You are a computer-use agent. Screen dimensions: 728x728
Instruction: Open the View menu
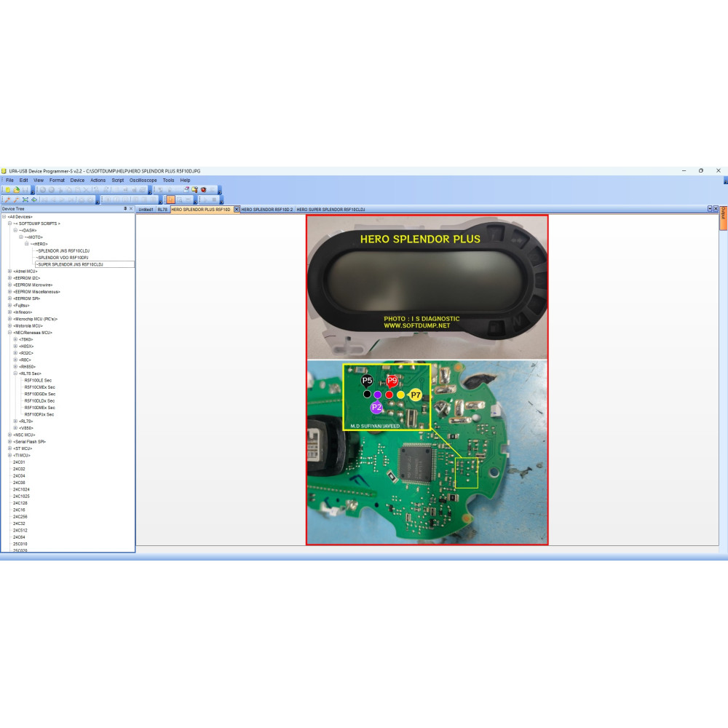point(39,180)
